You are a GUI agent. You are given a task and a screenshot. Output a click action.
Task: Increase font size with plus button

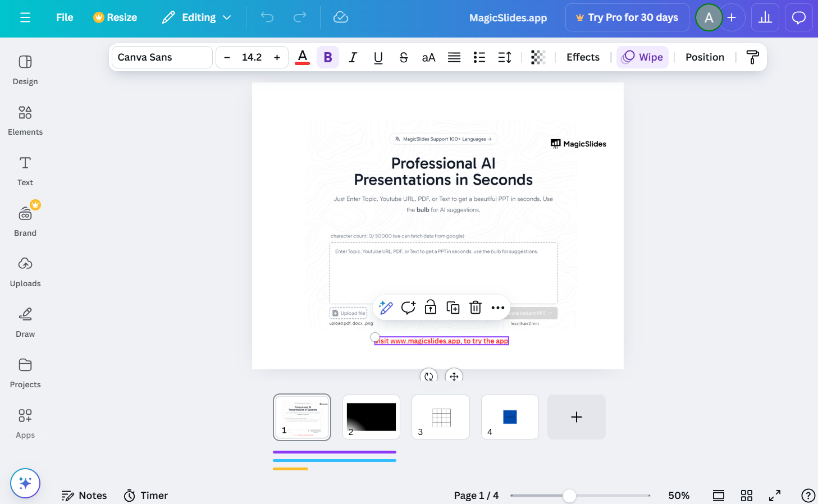point(277,57)
